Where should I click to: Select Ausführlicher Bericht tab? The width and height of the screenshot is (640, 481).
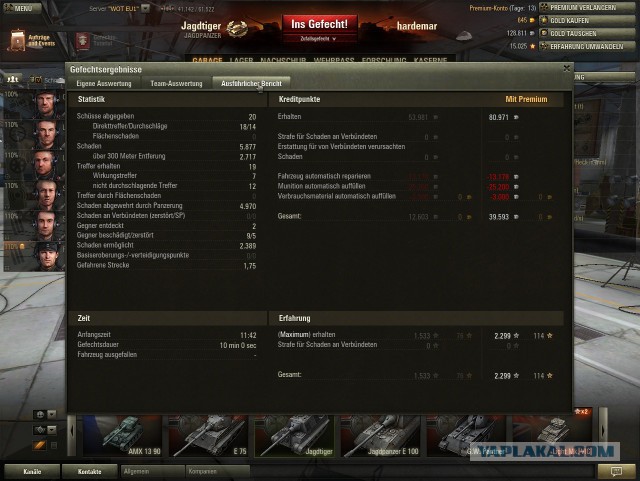tap(251, 83)
